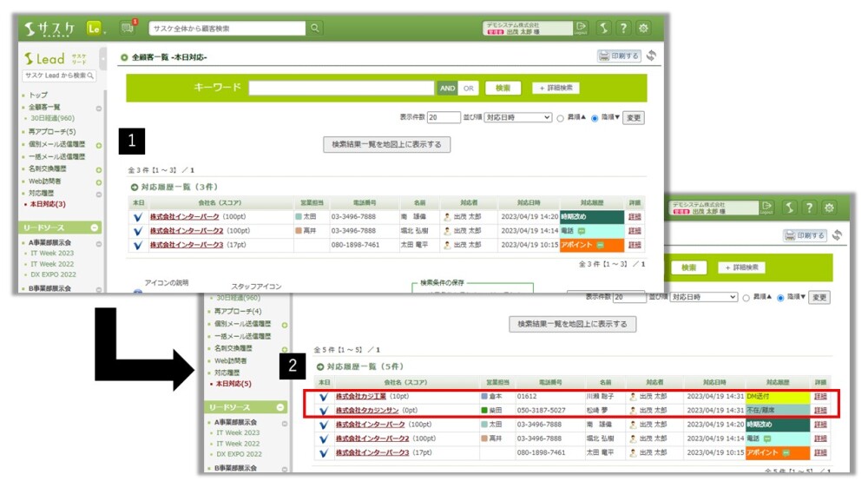Click the keyword text input field
Viewport: 868px width, 488px height.
click(341, 89)
